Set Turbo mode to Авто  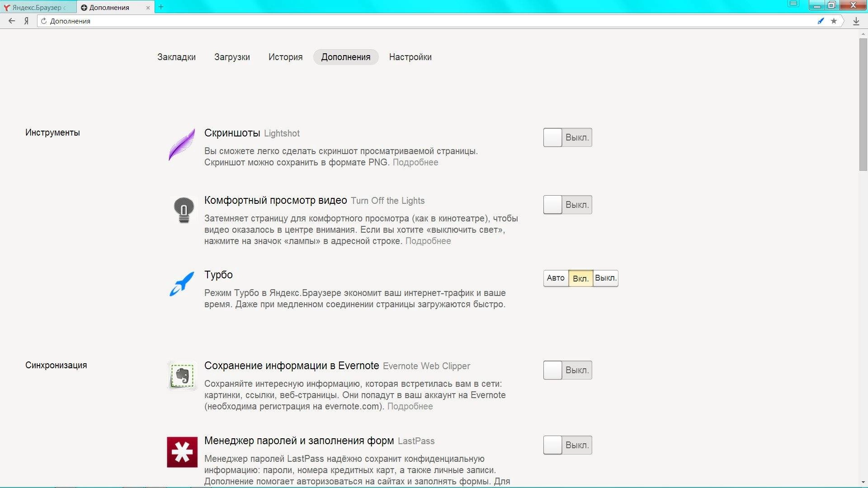556,278
